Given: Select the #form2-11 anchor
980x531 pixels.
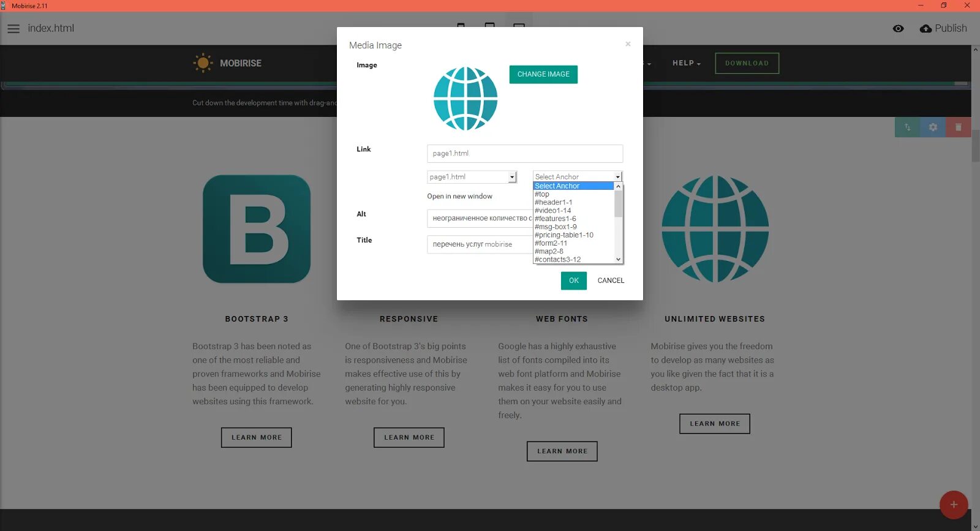Looking at the screenshot, I should click(x=573, y=243).
